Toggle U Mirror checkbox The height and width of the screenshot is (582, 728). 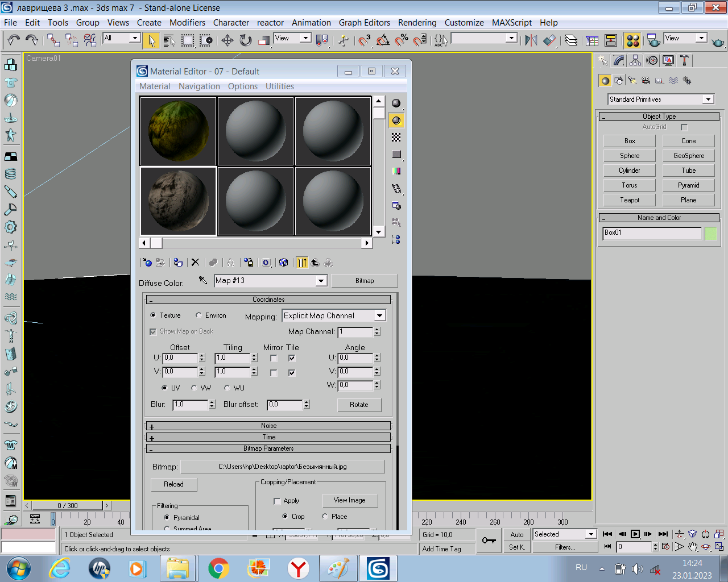(x=274, y=358)
